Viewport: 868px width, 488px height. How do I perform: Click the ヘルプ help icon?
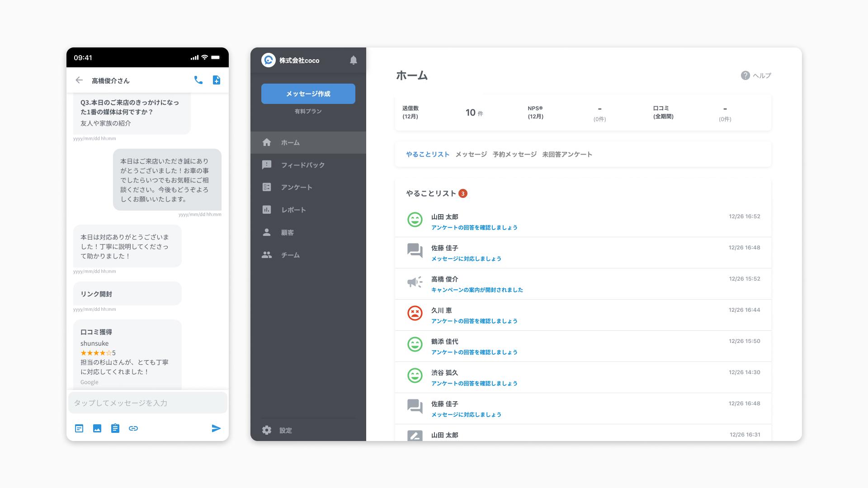click(745, 75)
